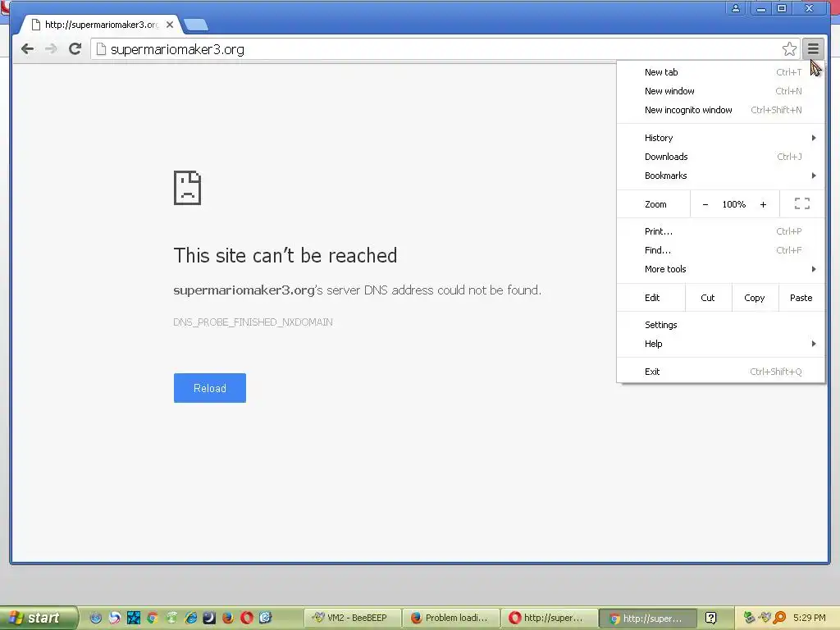Select Print... from the menu
The image size is (840, 630).
720,231
